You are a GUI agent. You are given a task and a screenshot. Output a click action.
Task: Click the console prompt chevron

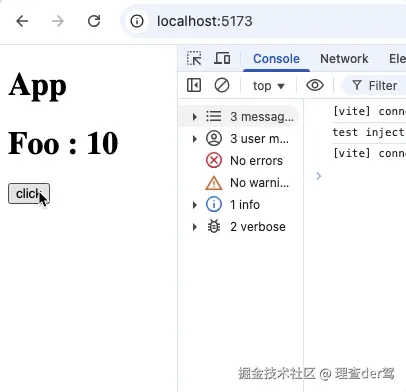[x=319, y=176]
